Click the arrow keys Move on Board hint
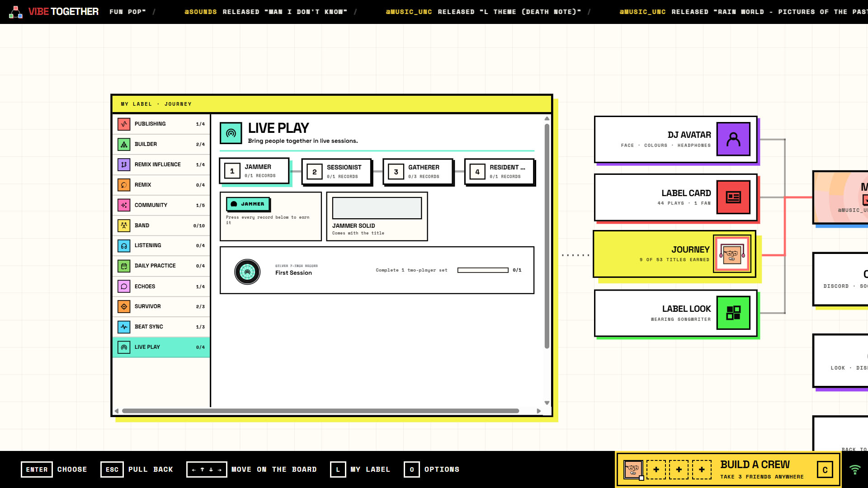 point(207,469)
